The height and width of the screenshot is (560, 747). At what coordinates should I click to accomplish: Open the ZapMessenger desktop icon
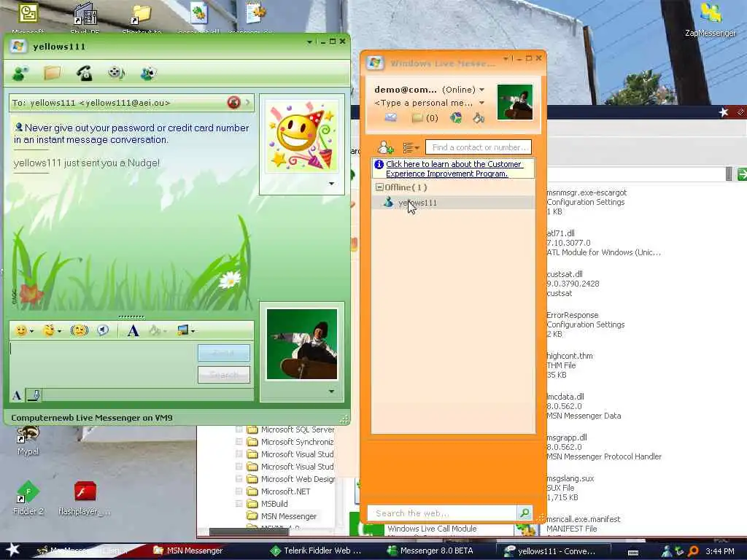coord(711,19)
